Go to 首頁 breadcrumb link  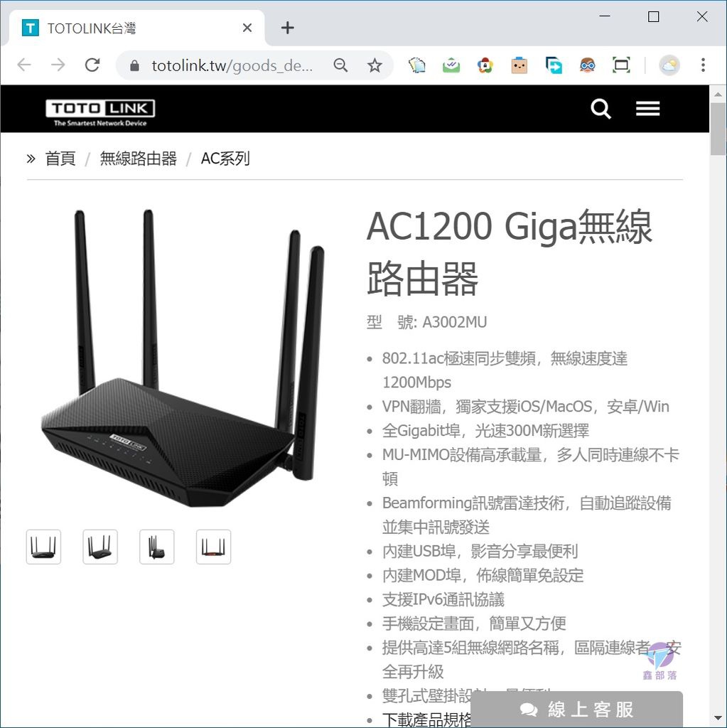point(60,159)
